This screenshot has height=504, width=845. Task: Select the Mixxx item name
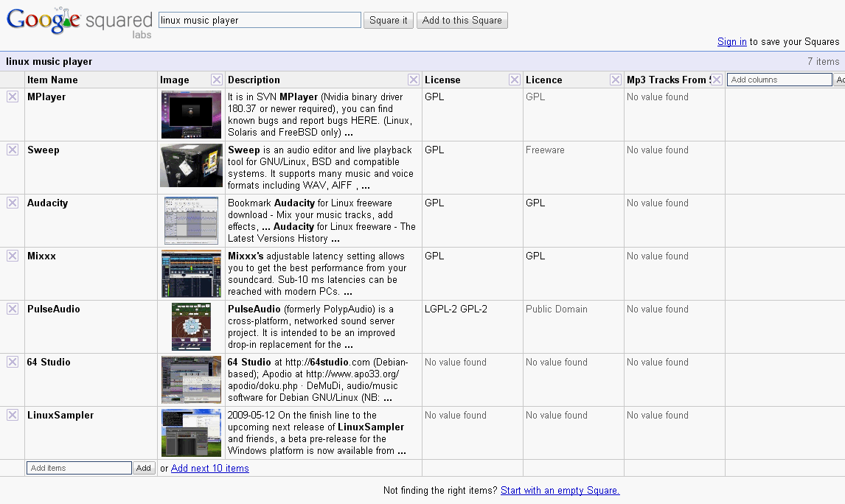(41, 256)
